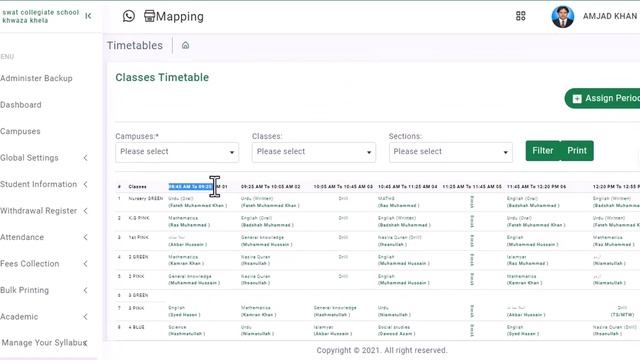This screenshot has height=360, width=640.
Task: Go to the home breadcrumb icon
Action: 185,45
